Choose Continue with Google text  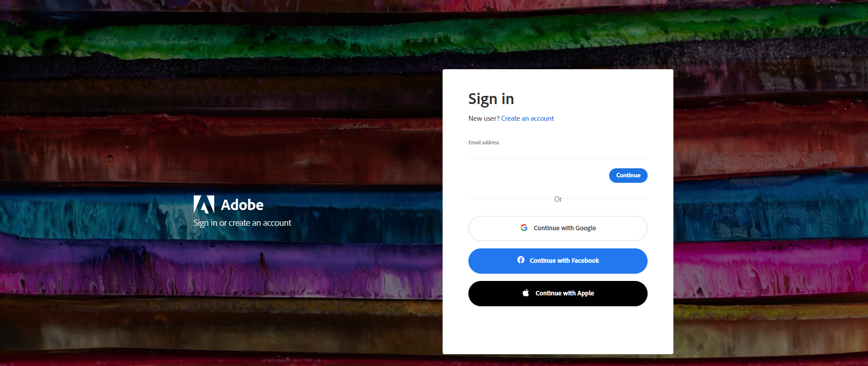pos(565,228)
